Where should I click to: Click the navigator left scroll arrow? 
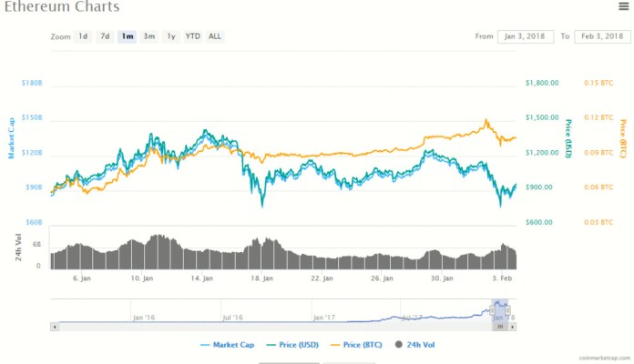pyautogui.click(x=54, y=326)
